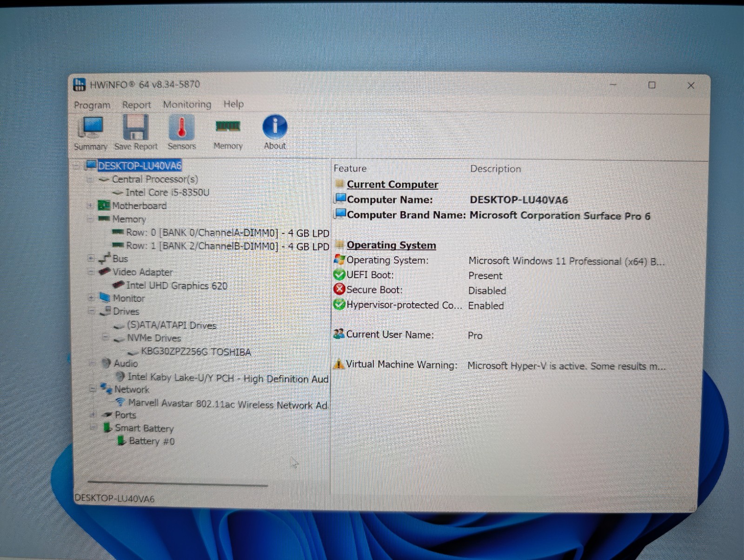Select (S)ATA/ATAPI Drives entry
This screenshot has width=744, height=560.
(x=172, y=325)
